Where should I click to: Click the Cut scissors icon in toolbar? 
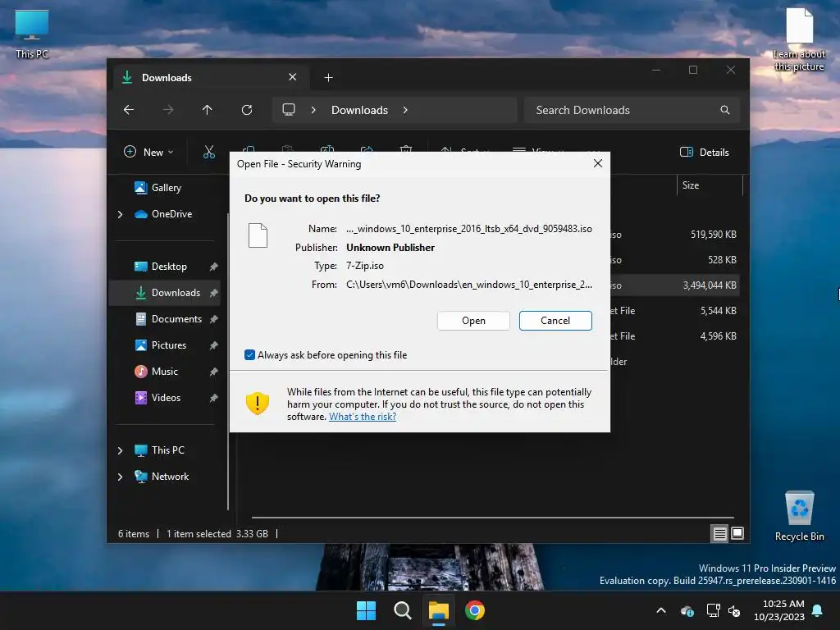point(209,152)
